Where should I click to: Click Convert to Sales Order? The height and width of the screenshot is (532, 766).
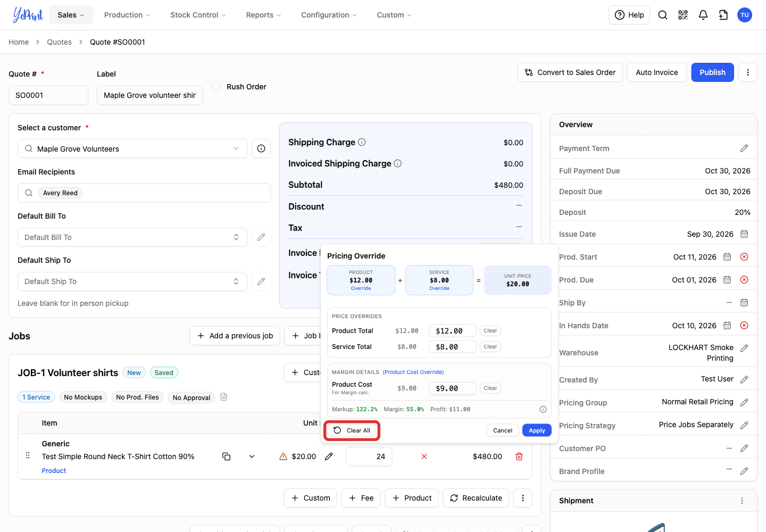coord(570,72)
